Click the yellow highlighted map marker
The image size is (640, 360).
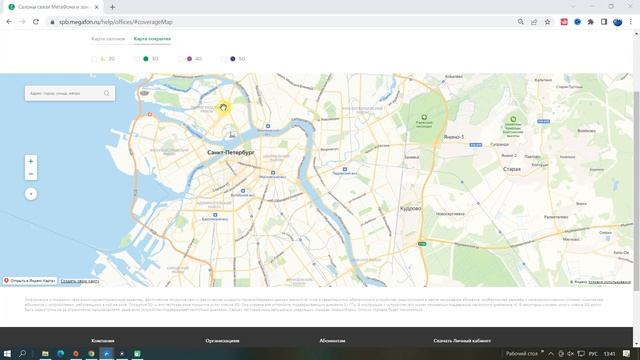point(223,108)
